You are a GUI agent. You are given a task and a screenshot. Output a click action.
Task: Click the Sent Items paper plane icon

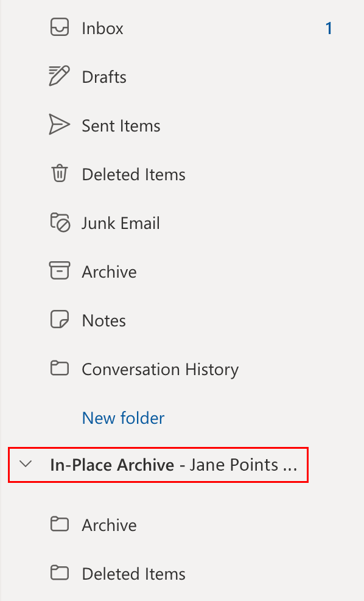click(x=60, y=125)
